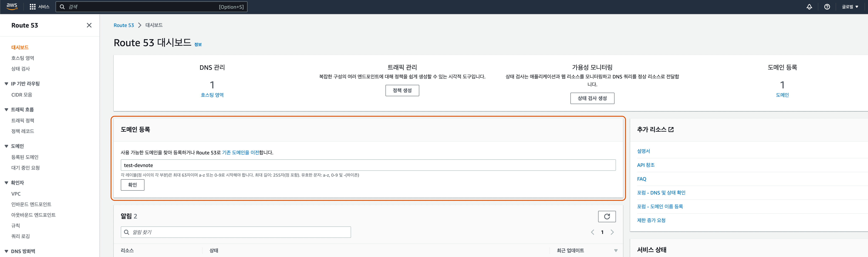
Task: Open 호스팅 영역 in sidebar
Action: point(23,58)
